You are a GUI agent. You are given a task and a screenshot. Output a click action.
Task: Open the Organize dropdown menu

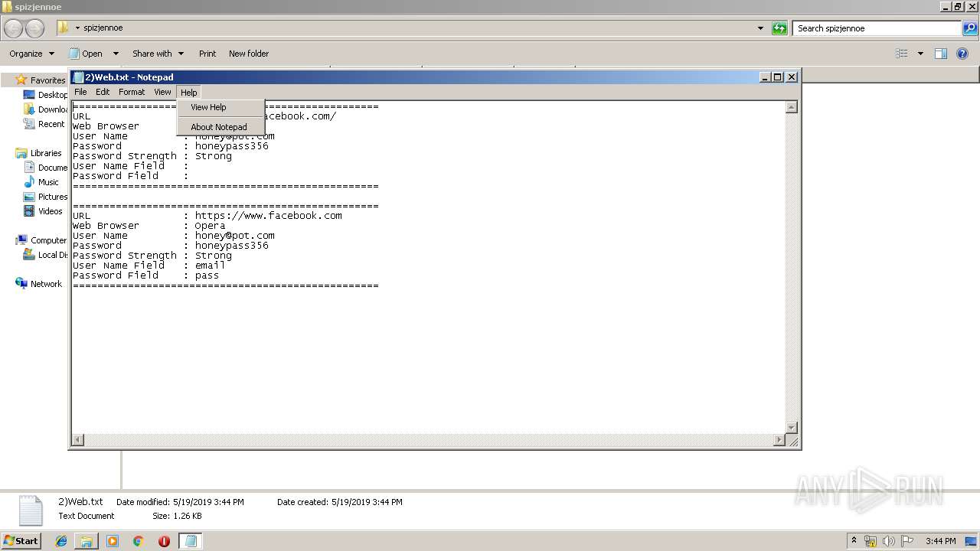(x=31, y=54)
